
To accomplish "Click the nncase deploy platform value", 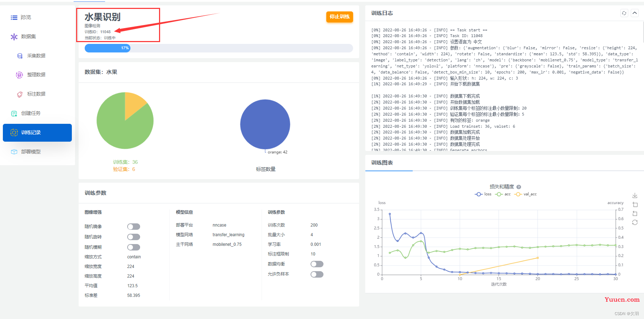I will click(219, 225).
